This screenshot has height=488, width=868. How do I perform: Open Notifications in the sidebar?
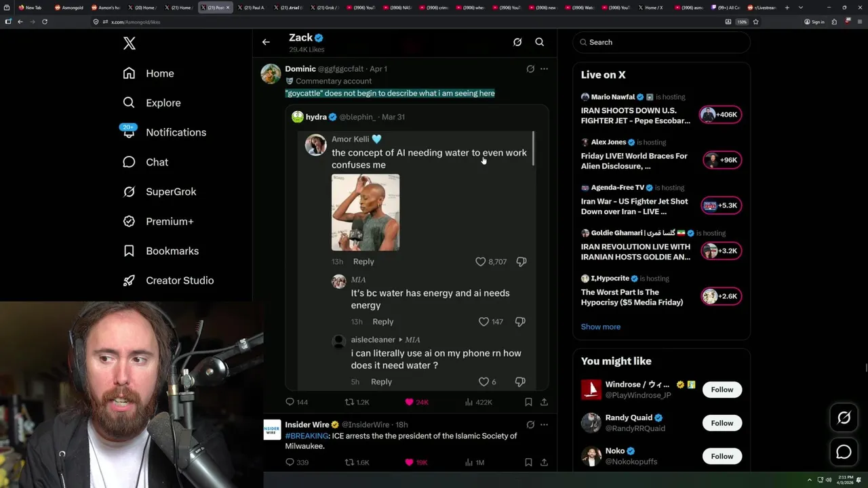point(164,132)
